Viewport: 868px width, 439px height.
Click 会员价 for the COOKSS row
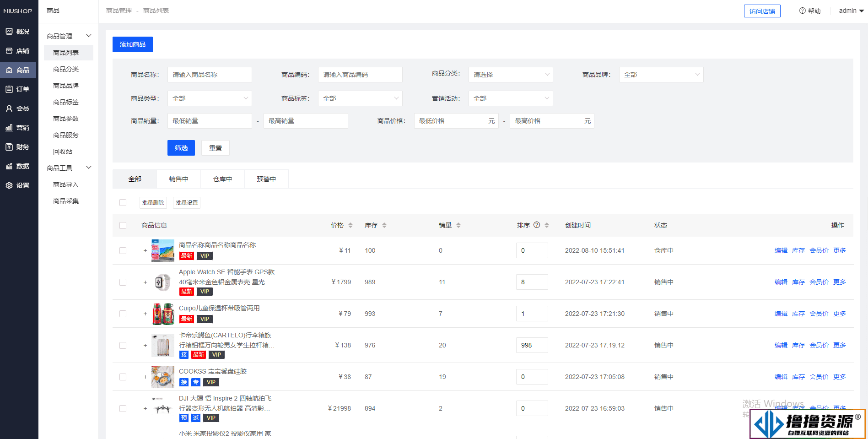point(819,377)
